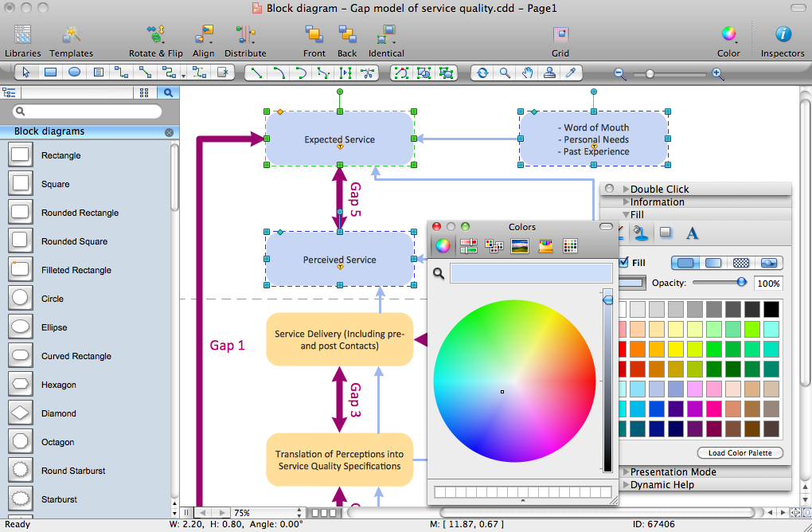Viewport: 812px width, 532px height.
Task: Collapse the Fill section
Action: click(627, 215)
